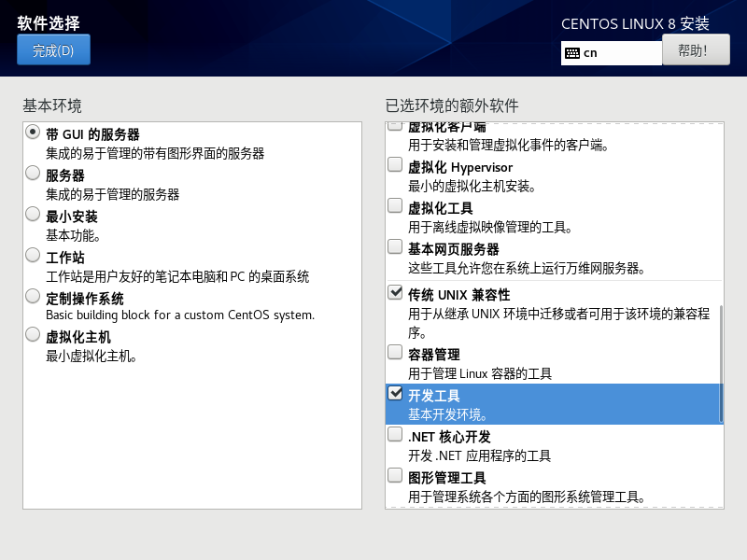The height and width of the screenshot is (560, 747).
Task: Select the cn keyboard layout field
Action: pos(612,53)
